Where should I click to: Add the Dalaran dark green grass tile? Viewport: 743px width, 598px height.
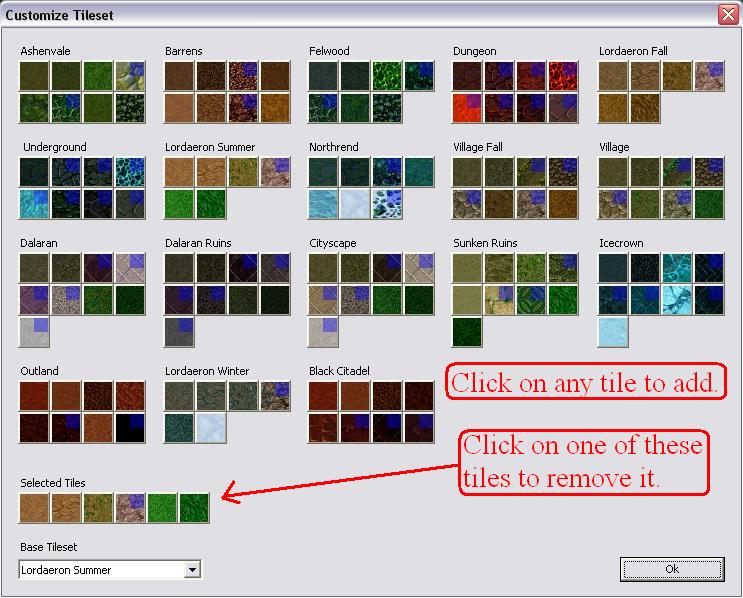(131, 300)
